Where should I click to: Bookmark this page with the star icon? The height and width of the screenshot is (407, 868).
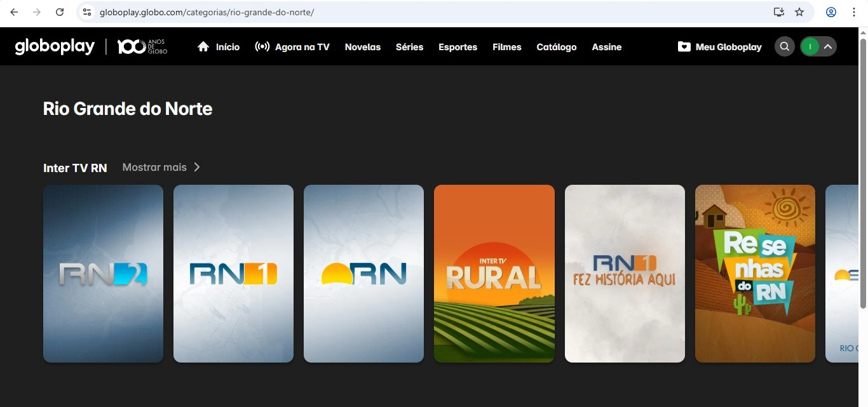799,12
